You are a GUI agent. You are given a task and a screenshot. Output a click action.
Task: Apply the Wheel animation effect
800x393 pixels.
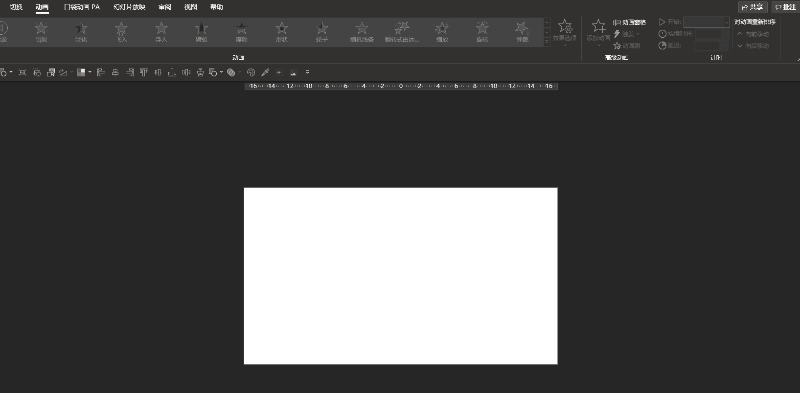pyautogui.click(x=322, y=32)
